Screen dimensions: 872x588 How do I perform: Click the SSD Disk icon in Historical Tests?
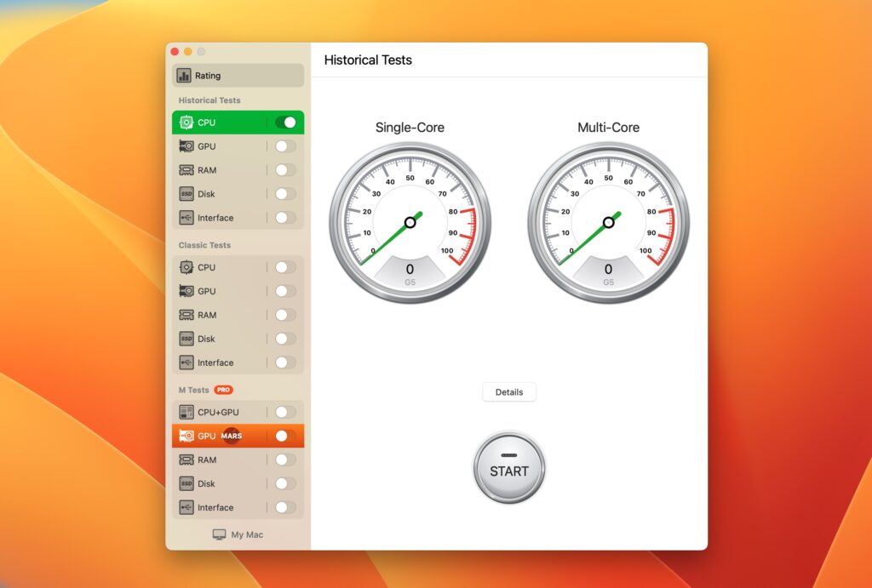(186, 194)
